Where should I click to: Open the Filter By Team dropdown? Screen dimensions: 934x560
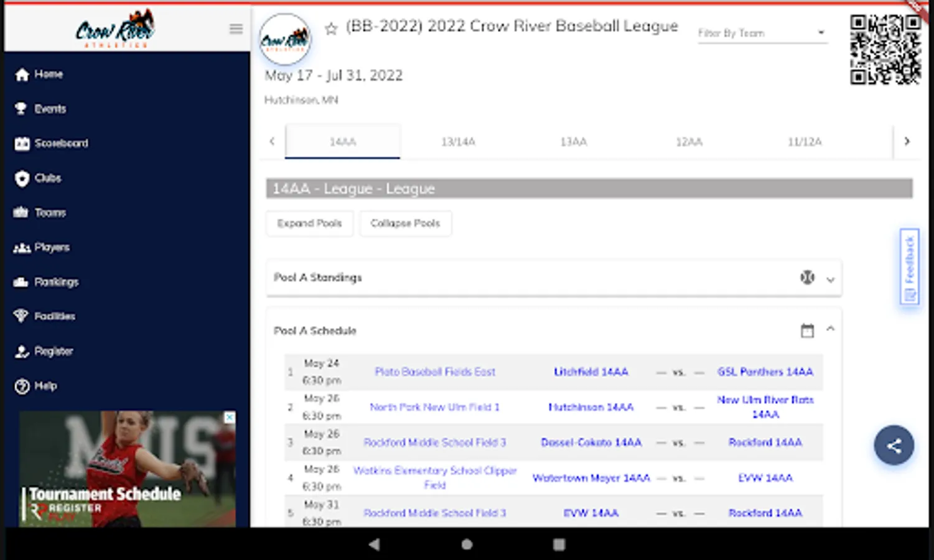(x=762, y=33)
